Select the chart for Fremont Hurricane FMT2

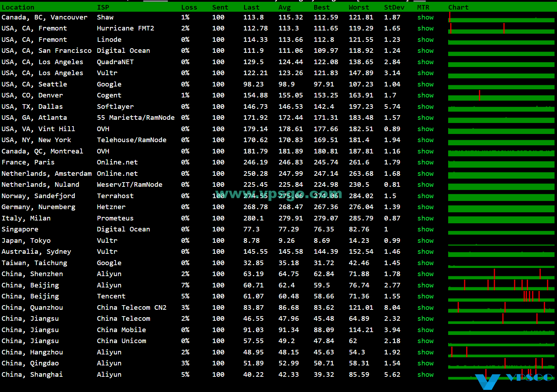pyautogui.click(x=501, y=28)
